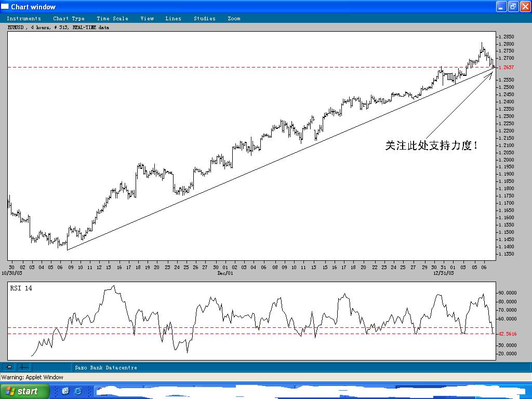Open the Instruments menu
Image resolution: width=532 pixels, height=399 pixels.
24,19
